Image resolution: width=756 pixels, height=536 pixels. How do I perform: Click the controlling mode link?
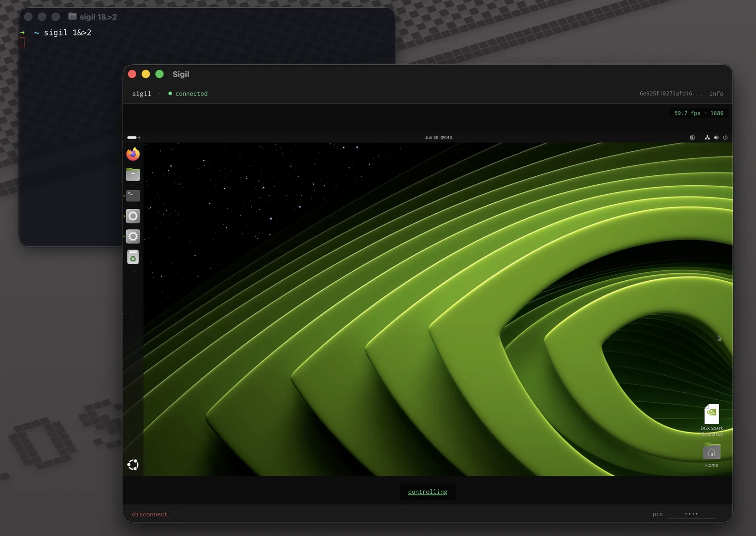428,492
